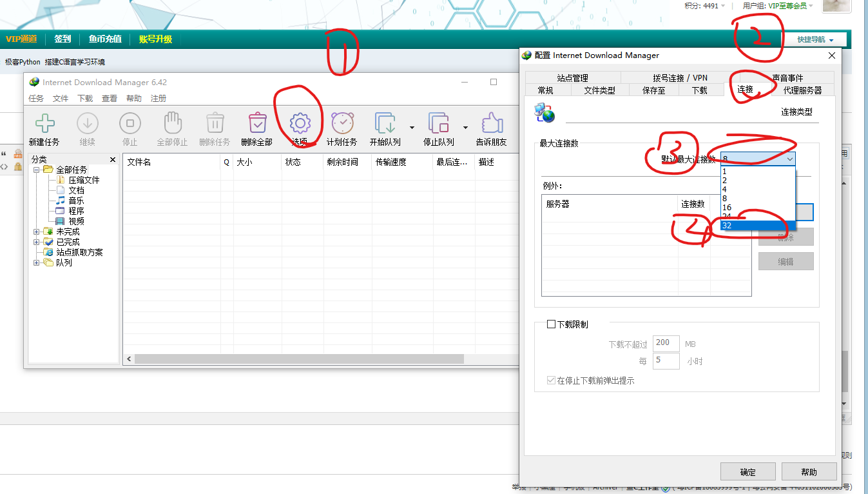This screenshot has width=868, height=494.
Task: Choose 2 in the connections list
Action: click(x=758, y=181)
